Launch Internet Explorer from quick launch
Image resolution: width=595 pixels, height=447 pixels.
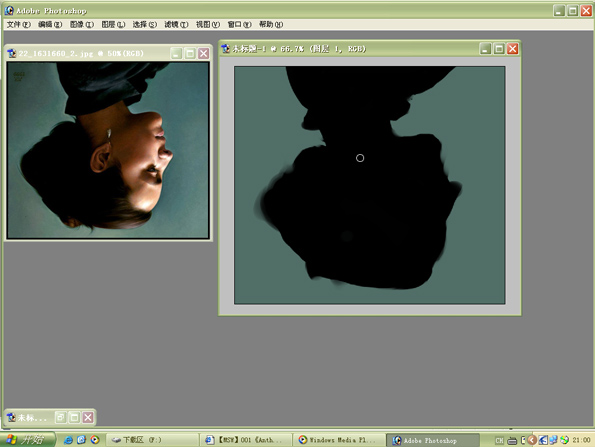pos(68,440)
